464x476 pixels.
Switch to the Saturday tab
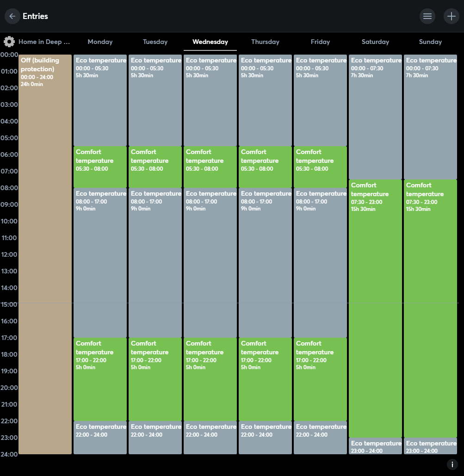[x=375, y=42]
